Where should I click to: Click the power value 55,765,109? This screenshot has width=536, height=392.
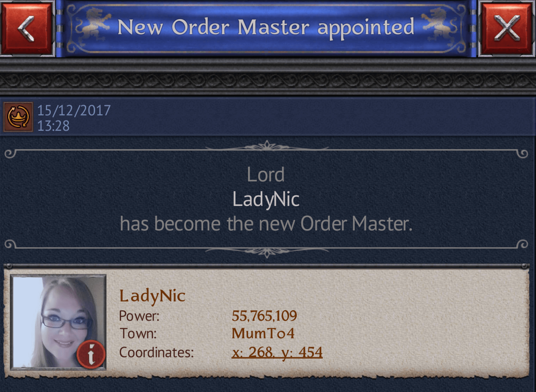point(264,316)
